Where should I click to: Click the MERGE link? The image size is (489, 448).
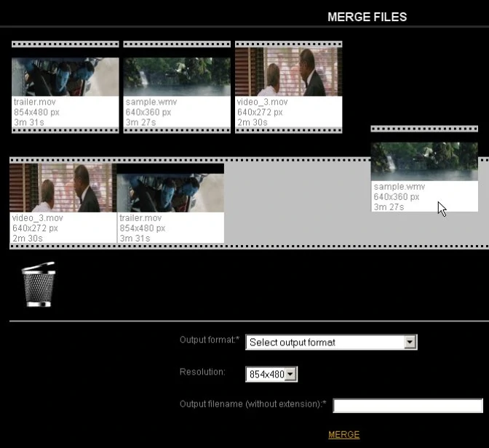(x=343, y=435)
